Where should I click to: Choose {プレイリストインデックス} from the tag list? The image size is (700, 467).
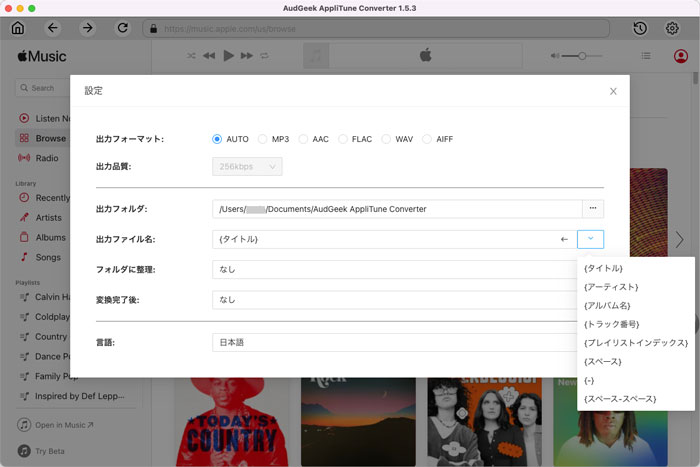click(x=636, y=343)
